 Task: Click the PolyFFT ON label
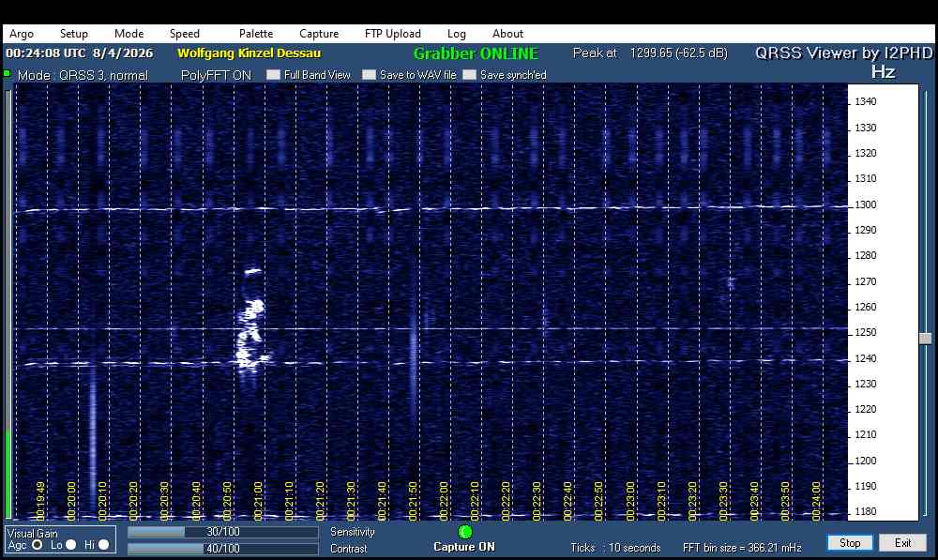pos(216,75)
